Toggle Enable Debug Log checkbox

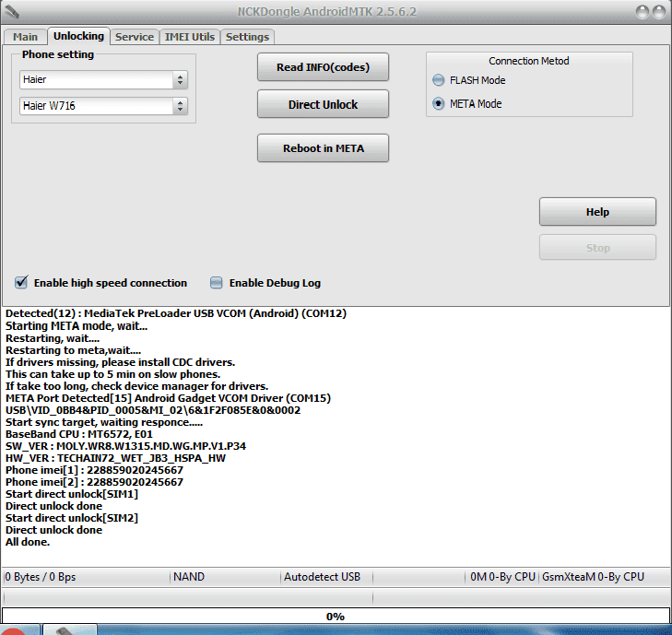point(216,283)
